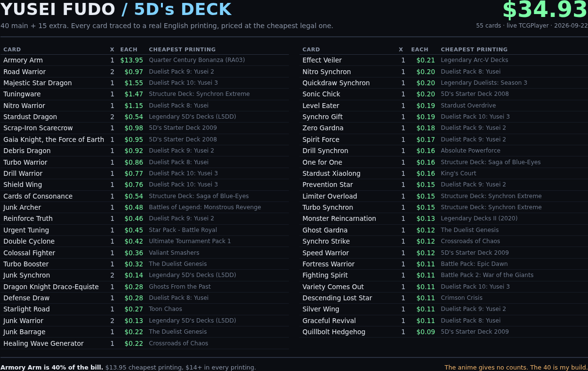Screen dimensions: 588x371
Task: Click the Drill Warrior card name
Action: pos(23,173)
